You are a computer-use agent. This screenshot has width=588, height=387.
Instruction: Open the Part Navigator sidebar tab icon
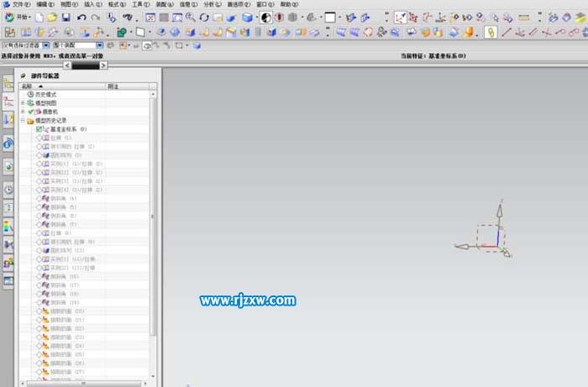click(x=8, y=102)
